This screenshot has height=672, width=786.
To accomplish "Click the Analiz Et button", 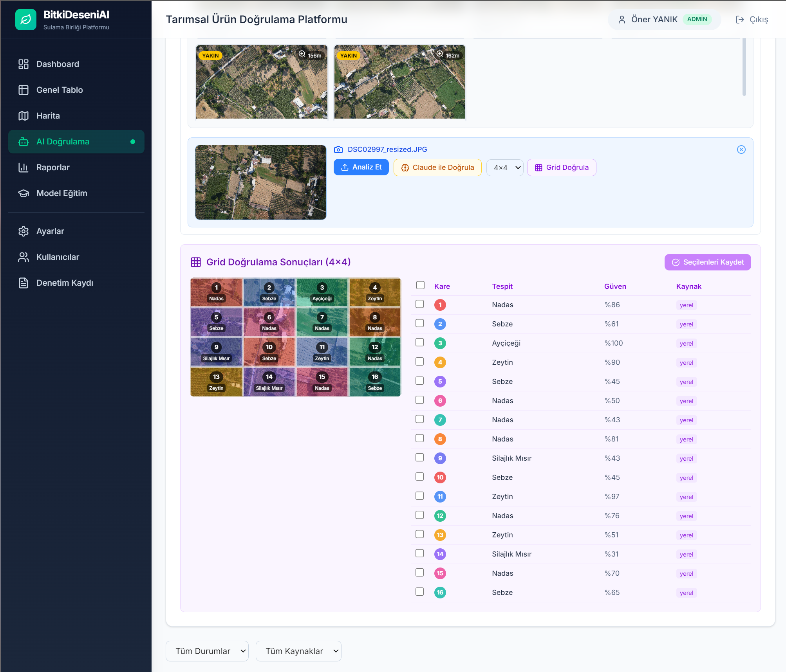I will pyautogui.click(x=361, y=167).
